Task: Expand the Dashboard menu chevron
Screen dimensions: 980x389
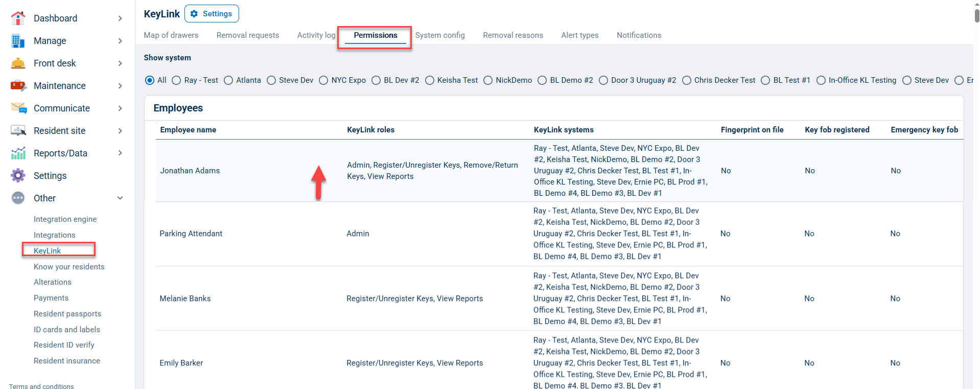Action: [x=120, y=18]
